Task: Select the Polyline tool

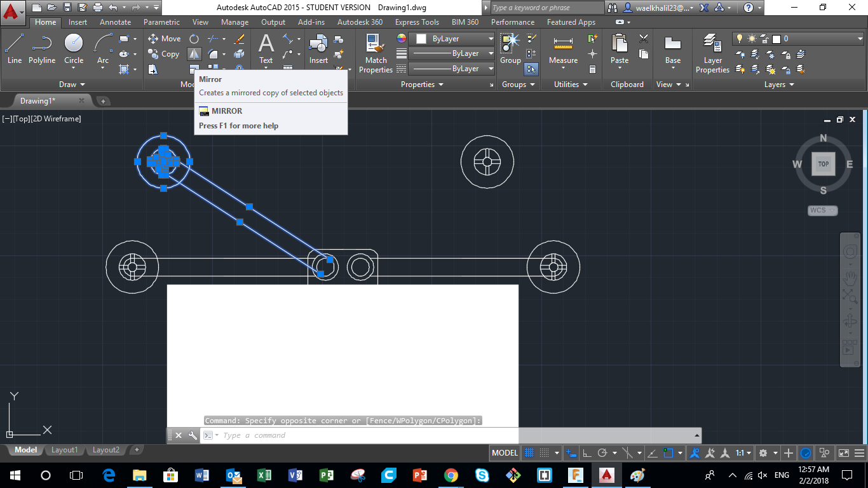Action: click(42, 49)
